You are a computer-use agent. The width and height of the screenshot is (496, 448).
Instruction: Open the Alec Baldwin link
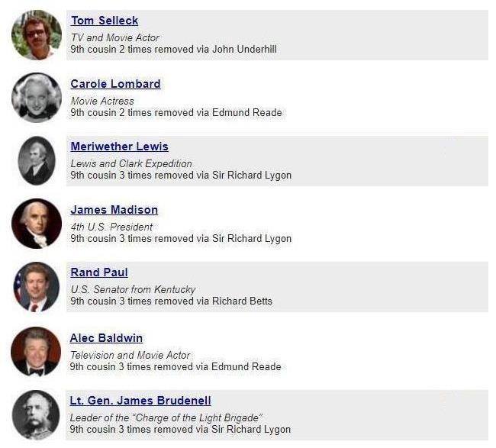106,338
